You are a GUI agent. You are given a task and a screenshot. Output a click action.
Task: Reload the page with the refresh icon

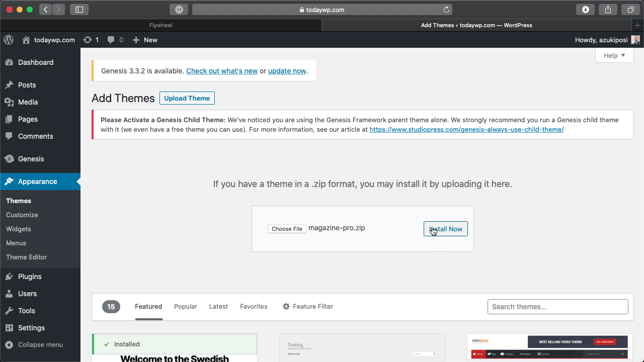446,10
